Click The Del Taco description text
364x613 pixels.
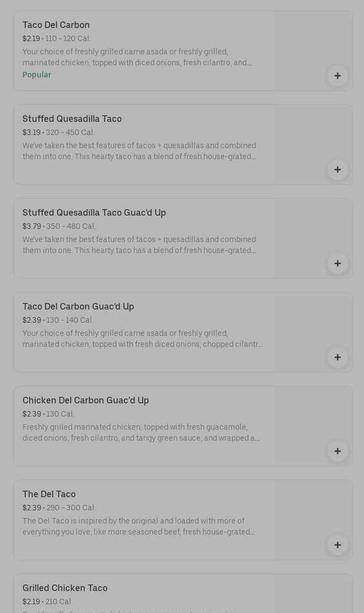(138, 526)
